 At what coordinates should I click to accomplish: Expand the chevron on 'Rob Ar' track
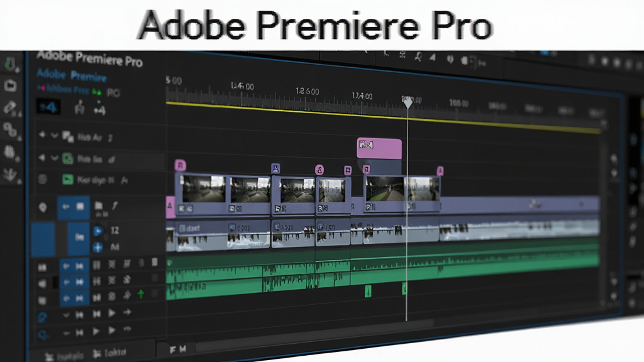[x=54, y=135]
